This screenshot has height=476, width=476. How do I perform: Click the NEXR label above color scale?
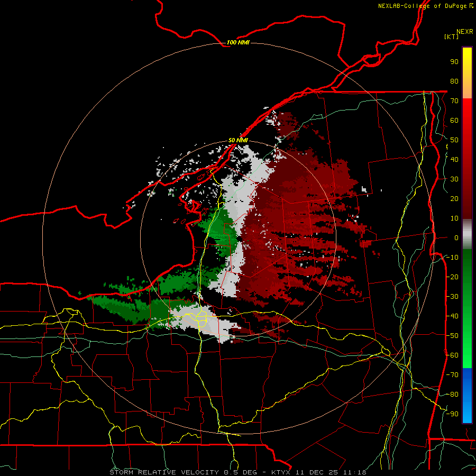pyautogui.click(x=465, y=32)
